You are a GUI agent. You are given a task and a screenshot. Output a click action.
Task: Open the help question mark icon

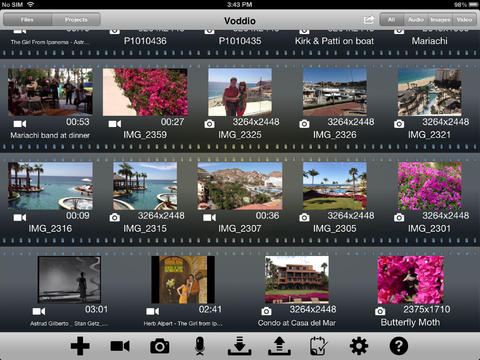click(x=399, y=346)
